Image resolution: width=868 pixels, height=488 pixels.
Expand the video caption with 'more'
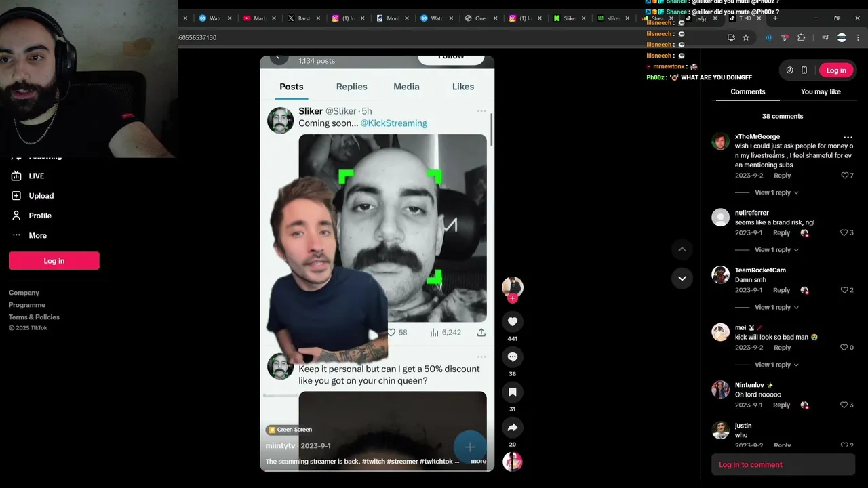coord(478,461)
